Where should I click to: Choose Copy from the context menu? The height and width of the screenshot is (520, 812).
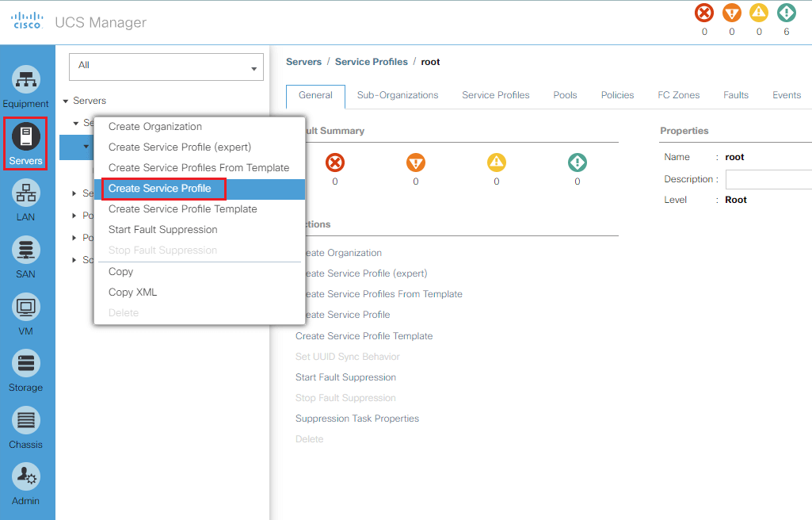200,272
